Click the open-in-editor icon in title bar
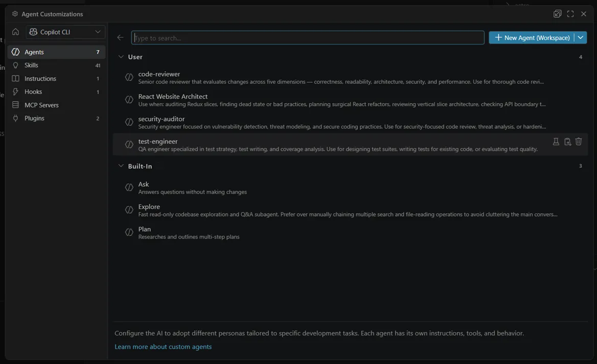Viewport: 597px width, 364px height. [x=558, y=14]
